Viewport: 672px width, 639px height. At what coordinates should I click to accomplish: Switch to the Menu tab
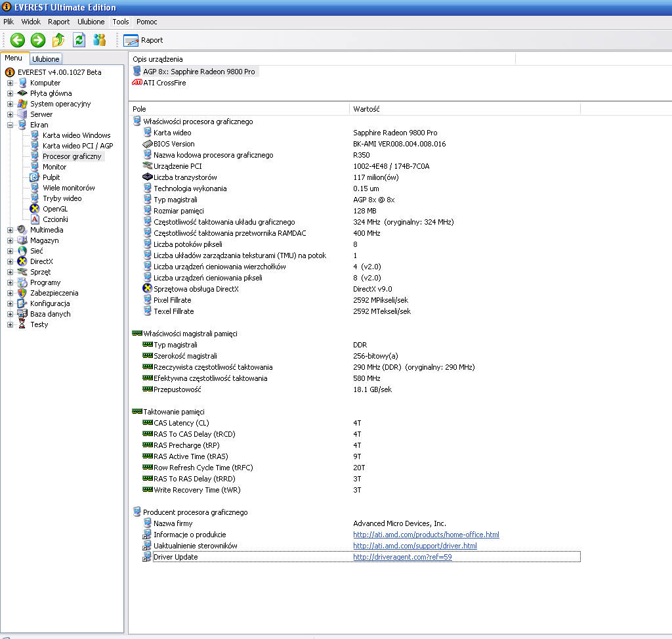tap(14, 58)
